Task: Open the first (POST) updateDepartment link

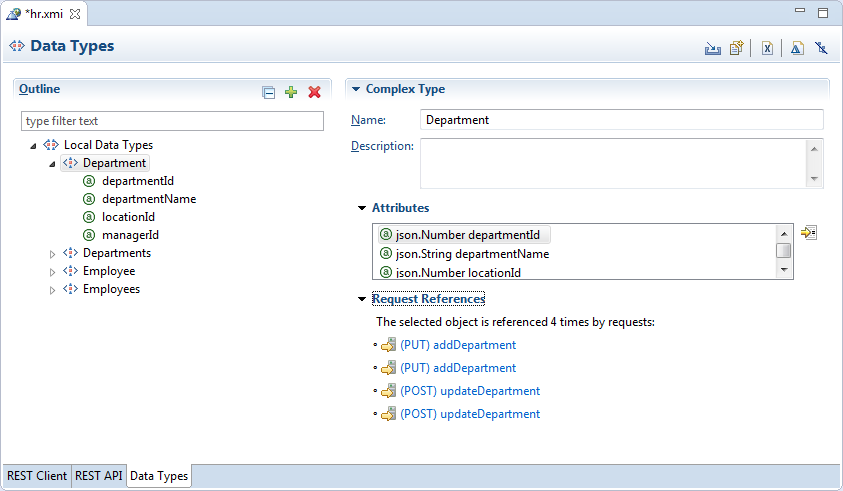Action: pos(470,392)
